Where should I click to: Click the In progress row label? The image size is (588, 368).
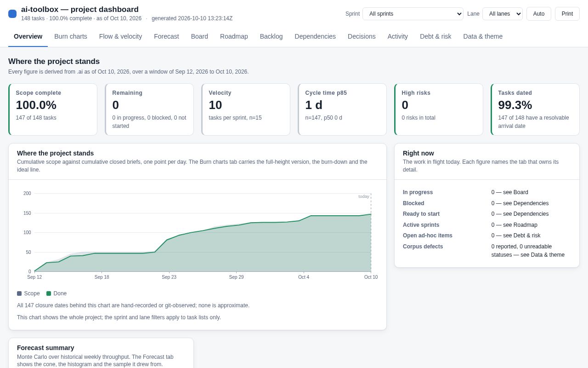(x=418, y=192)
